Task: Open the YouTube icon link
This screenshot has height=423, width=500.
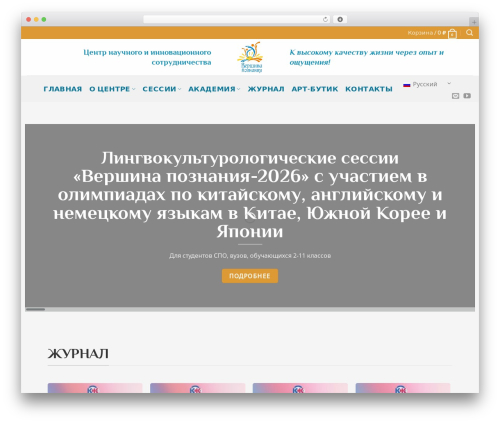Action: [x=467, y=96]
